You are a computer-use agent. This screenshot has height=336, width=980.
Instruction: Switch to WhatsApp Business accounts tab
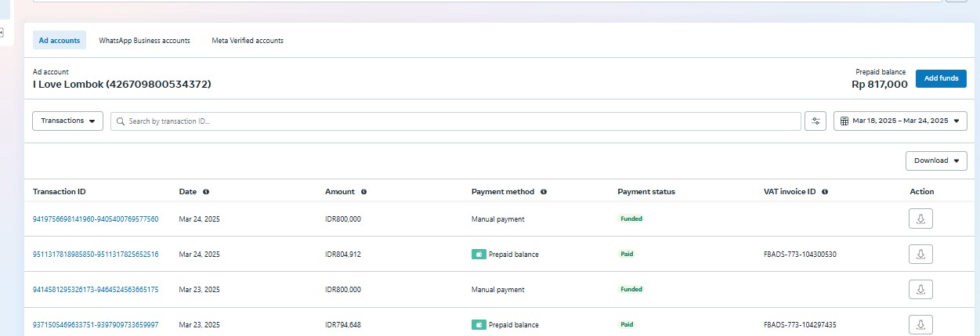tap(144, 41)
